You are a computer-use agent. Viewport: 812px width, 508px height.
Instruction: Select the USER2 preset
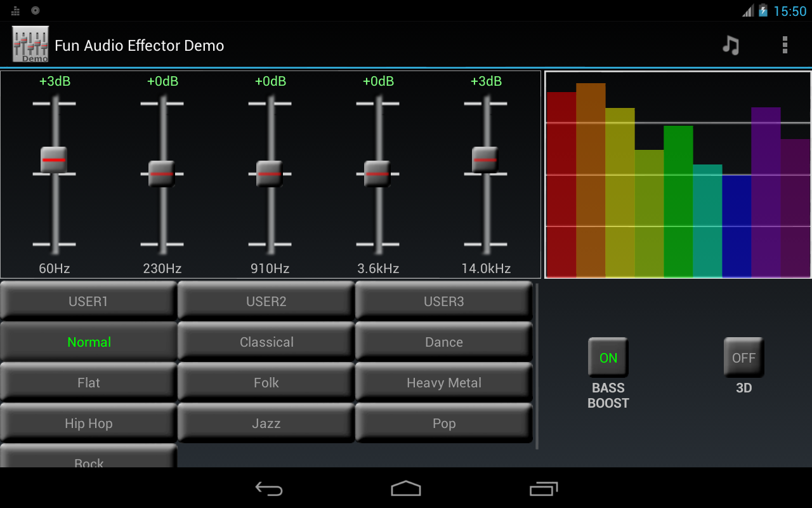tap(266, 301)
